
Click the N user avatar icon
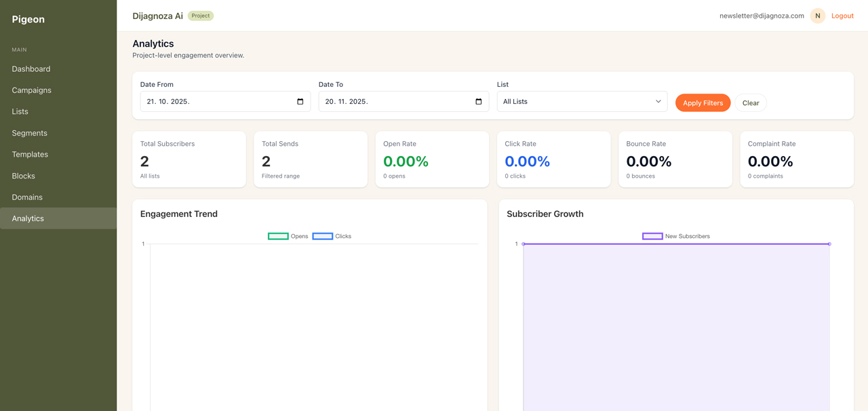(x=817, y=15)
